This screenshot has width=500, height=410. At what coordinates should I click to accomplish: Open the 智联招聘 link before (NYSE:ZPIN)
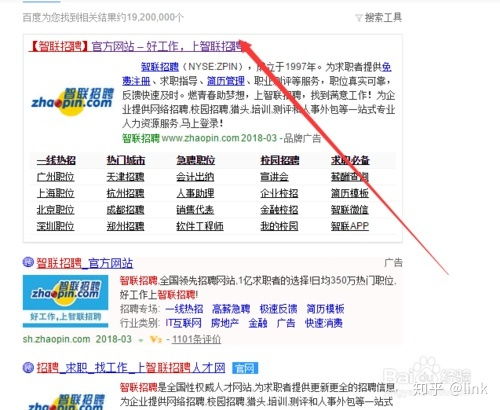(160, 67)
